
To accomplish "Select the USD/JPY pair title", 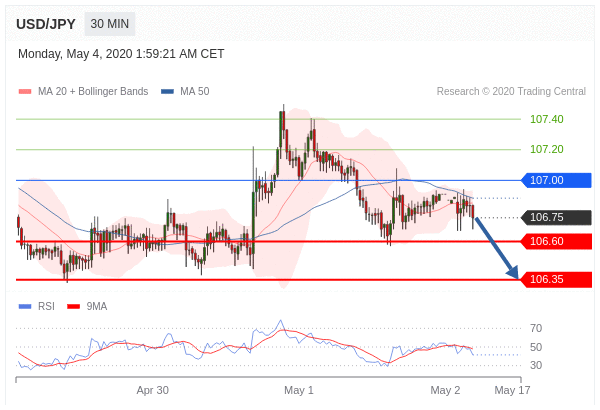I will (46, 24).
